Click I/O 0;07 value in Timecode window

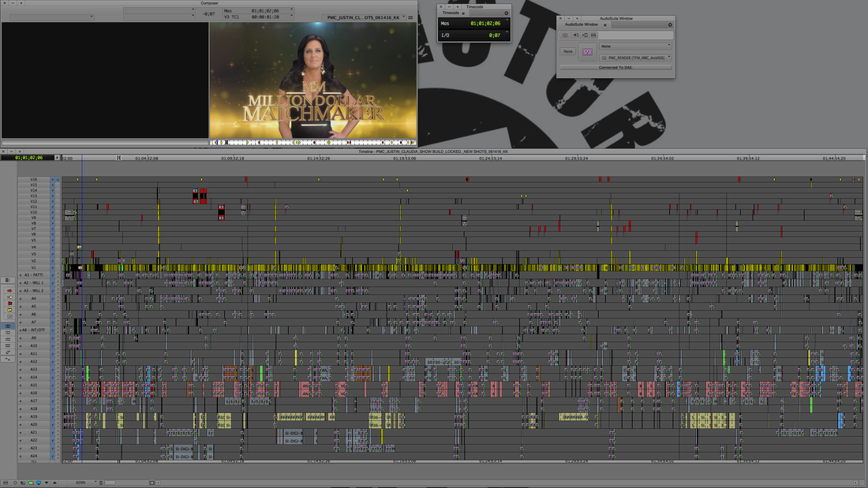tap(494, 35)
